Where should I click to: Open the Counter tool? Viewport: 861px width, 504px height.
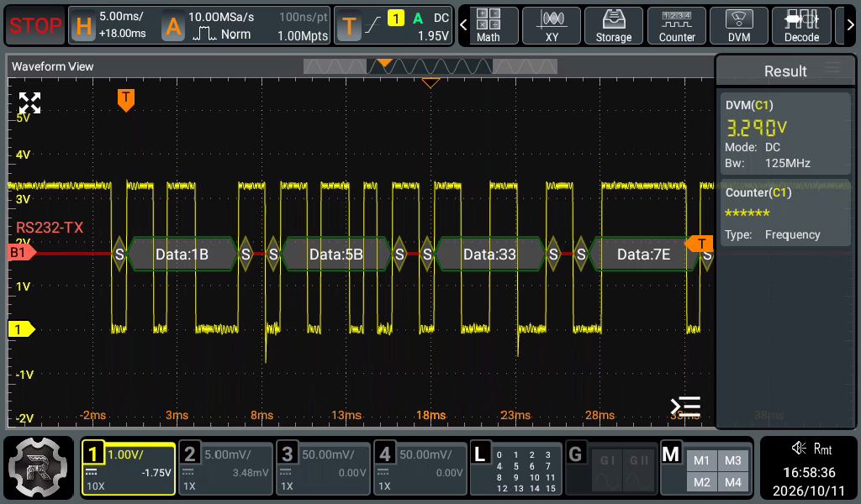[x=677, y=26]
